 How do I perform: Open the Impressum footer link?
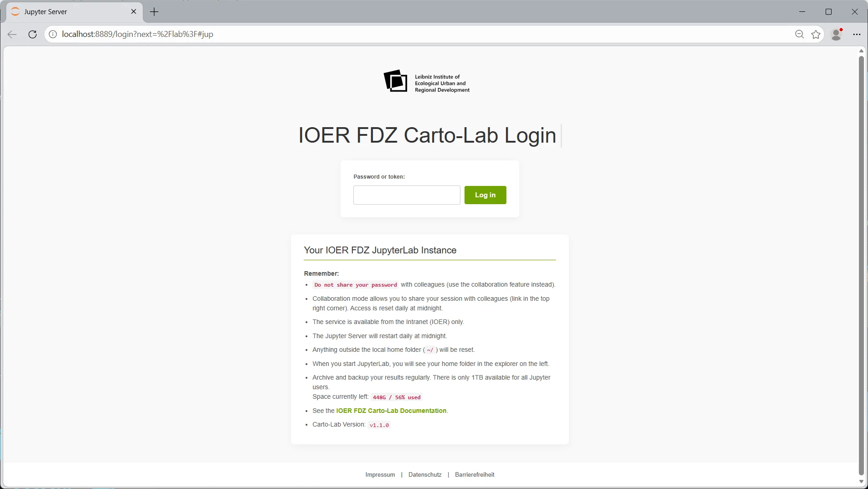tap(380, 474)
